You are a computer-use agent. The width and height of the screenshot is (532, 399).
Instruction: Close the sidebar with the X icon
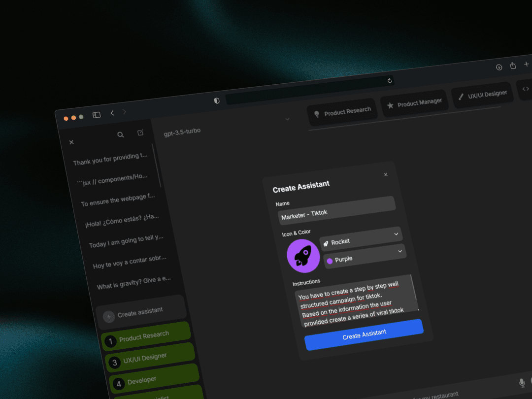[x=71, y=142]
